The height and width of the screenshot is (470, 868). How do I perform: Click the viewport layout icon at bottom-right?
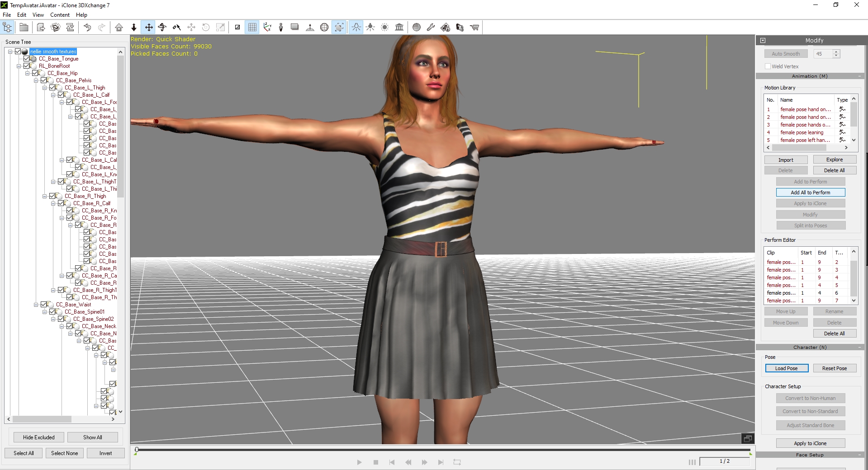tap(747, 438)
